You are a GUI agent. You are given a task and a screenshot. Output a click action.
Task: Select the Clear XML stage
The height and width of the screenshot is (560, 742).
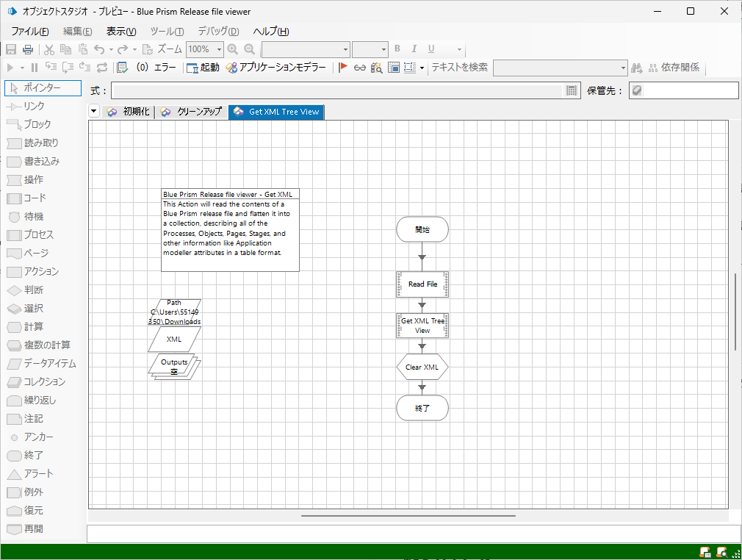[x=422, y=367]
